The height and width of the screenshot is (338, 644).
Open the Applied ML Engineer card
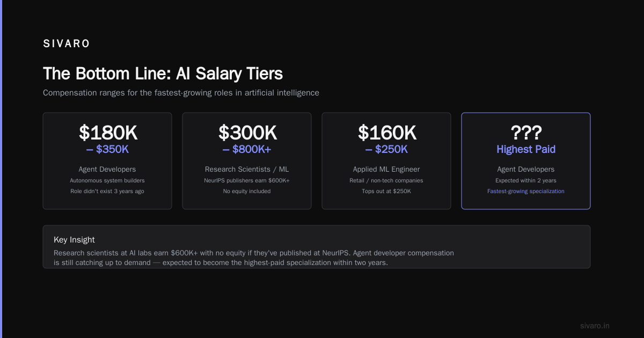386,161
